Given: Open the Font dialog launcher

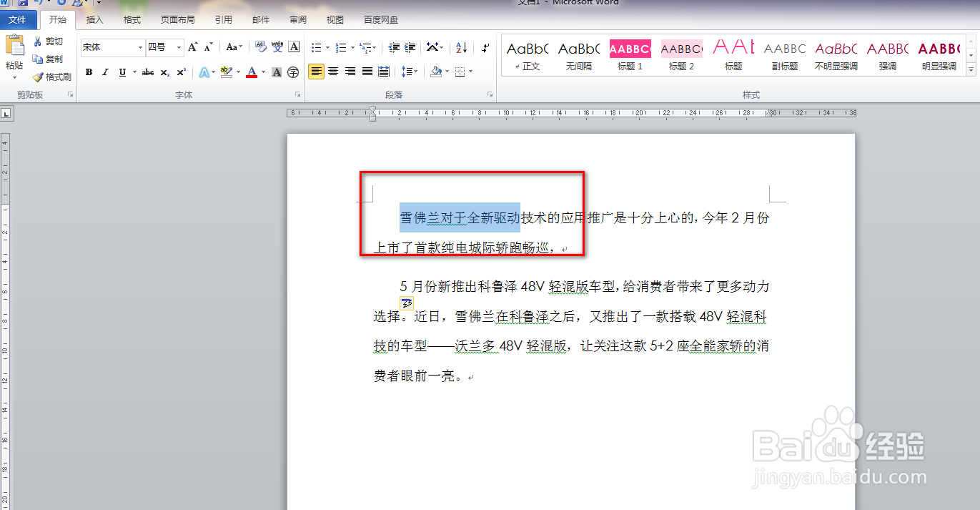Looking at the screenshot, I should [297, 94].
